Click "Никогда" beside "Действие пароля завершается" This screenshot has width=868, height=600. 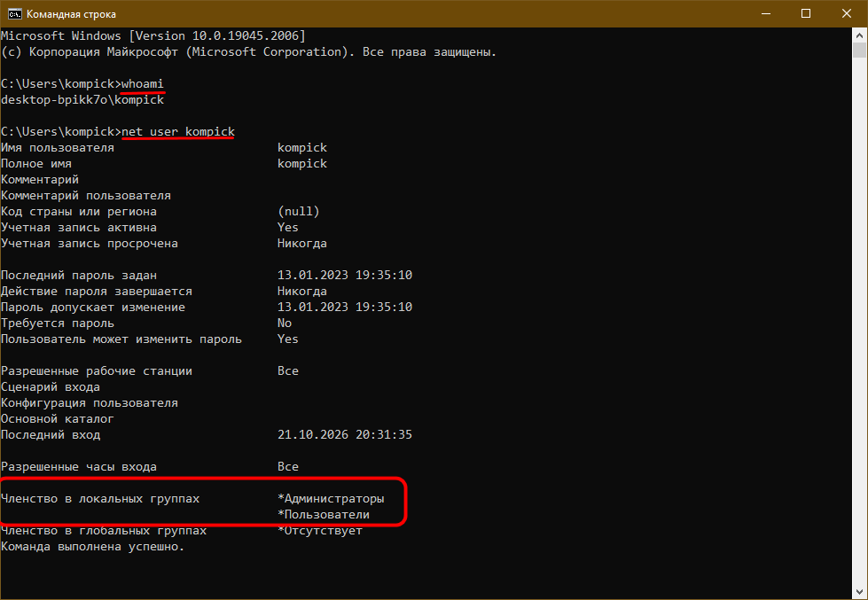pos(302,292)
